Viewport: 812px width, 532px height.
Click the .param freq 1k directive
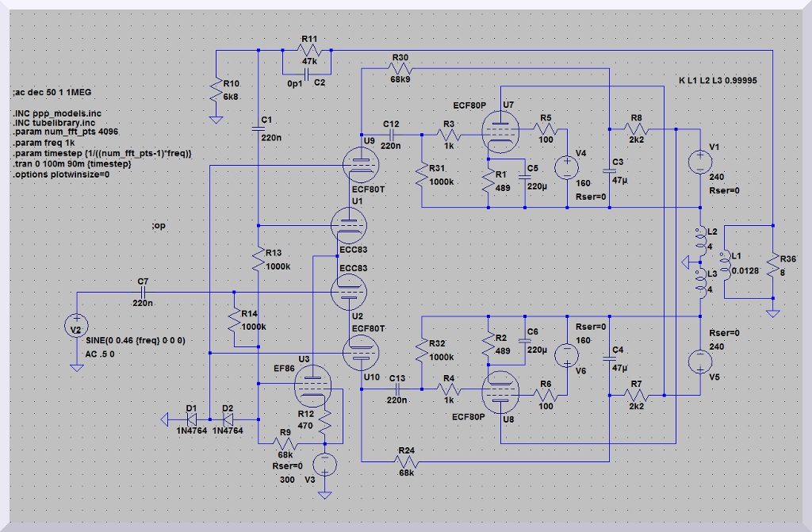click(x=46, y=143)
